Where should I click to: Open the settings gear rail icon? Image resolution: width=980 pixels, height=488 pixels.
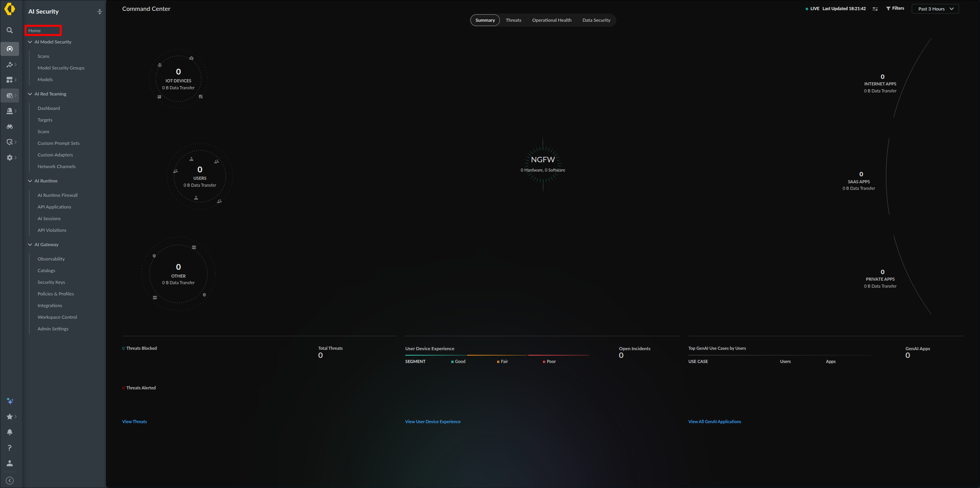coord(9,158)
